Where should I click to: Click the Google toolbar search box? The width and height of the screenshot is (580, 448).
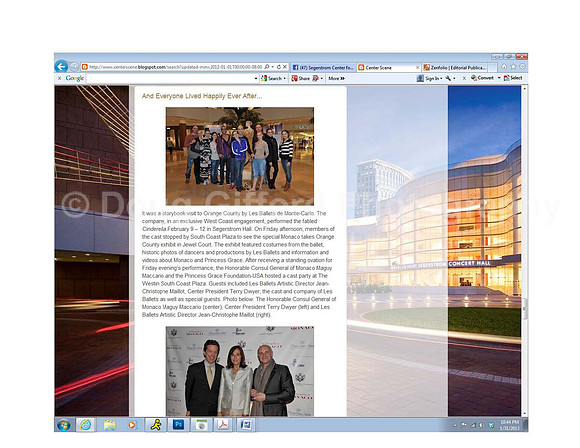pyautogui.click(x=170, y=78)
